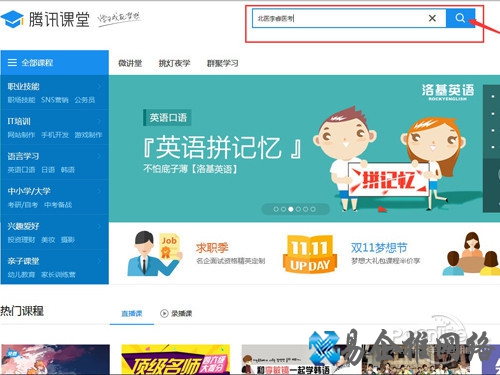Open the 日语 subcategory link

point(48,170)
